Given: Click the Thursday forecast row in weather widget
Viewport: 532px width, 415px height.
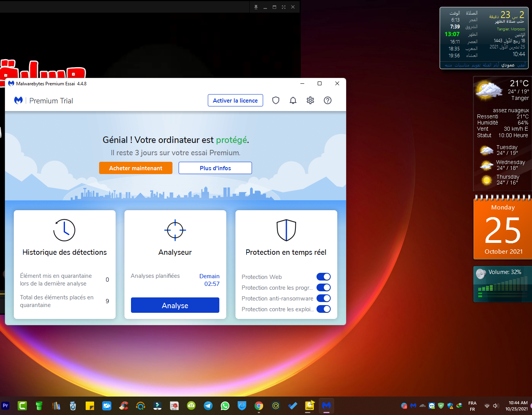Looking at the screenshot, I should point(503,180).
